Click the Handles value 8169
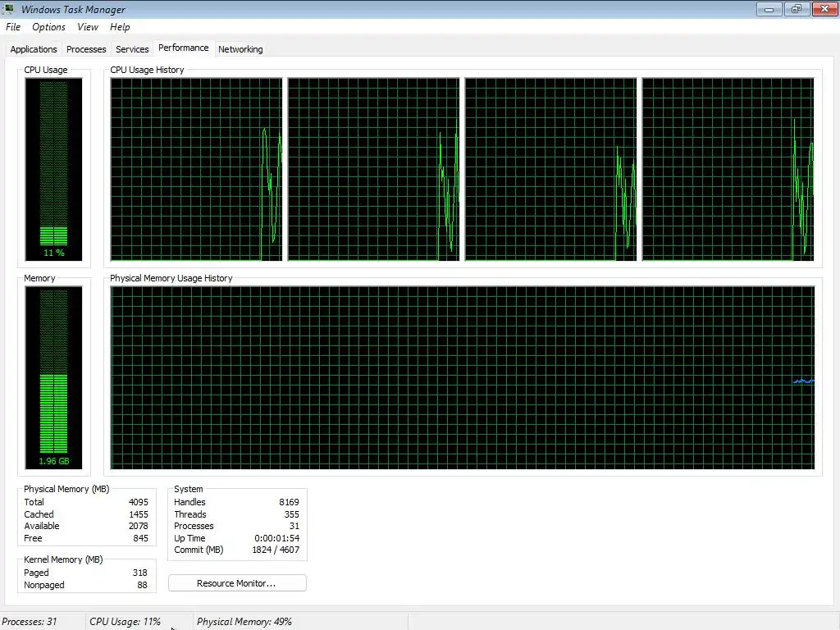 289,502
